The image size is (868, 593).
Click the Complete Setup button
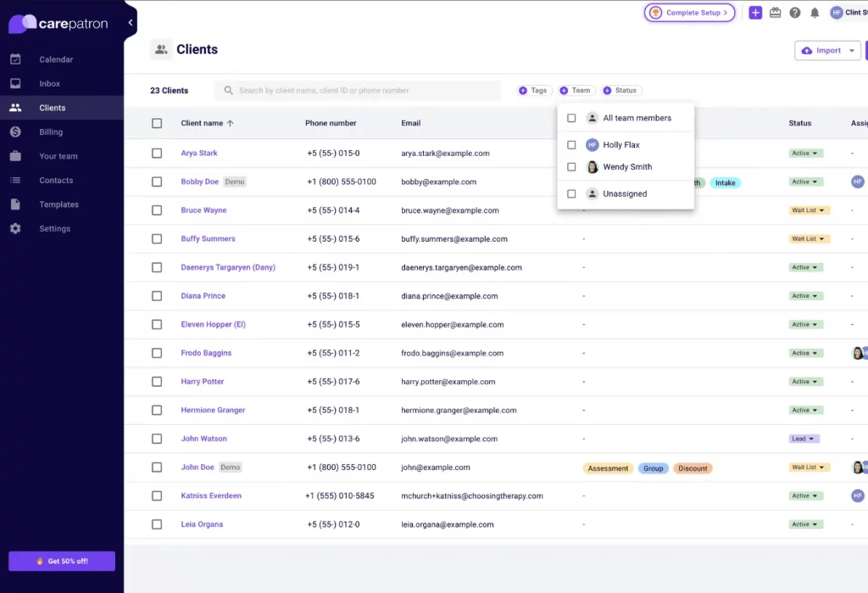(689, 13)
